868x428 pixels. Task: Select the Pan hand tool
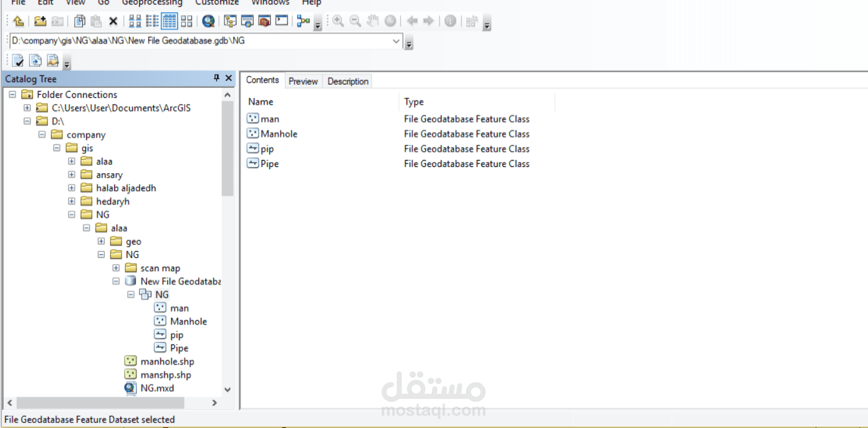(373, 21)
